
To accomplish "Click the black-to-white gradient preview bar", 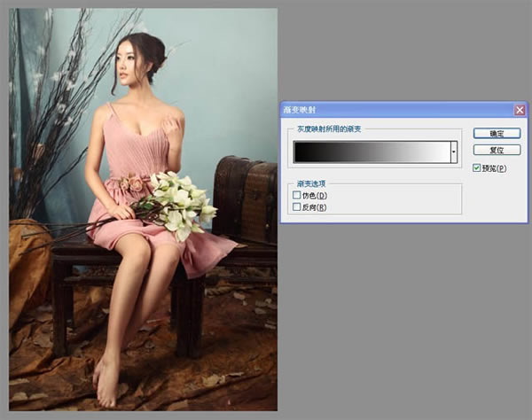I will (372, 152).
